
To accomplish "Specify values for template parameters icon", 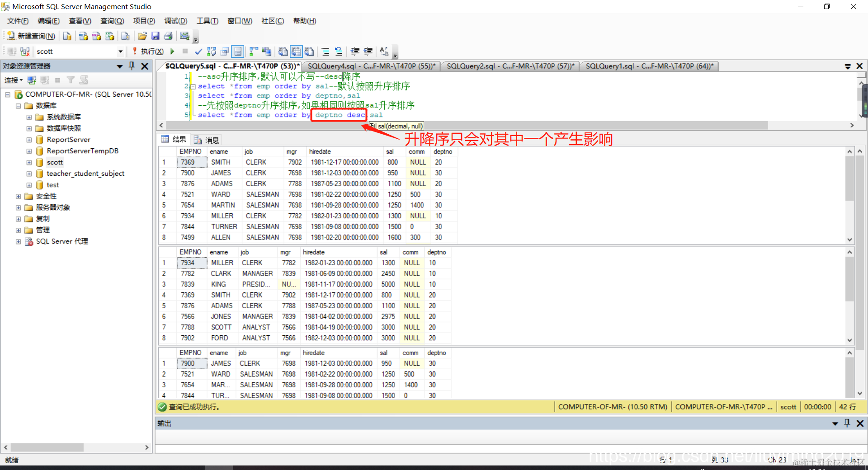I will (x=384, y=52).
